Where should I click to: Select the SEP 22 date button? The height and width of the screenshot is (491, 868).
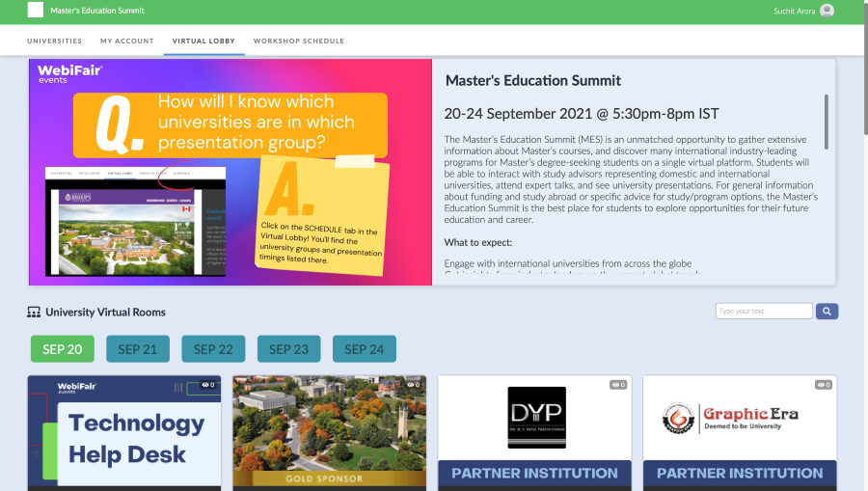tap(213, 349)
